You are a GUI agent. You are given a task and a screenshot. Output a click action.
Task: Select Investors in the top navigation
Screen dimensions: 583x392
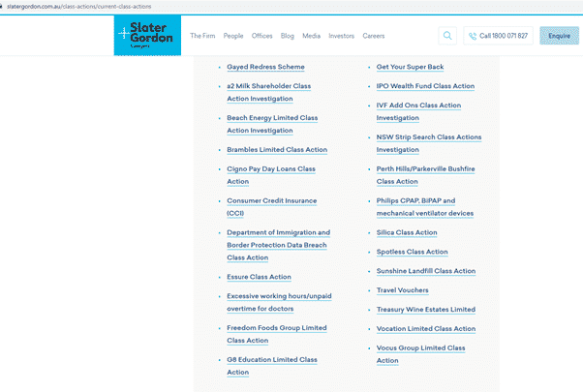[x=341, y=36]
